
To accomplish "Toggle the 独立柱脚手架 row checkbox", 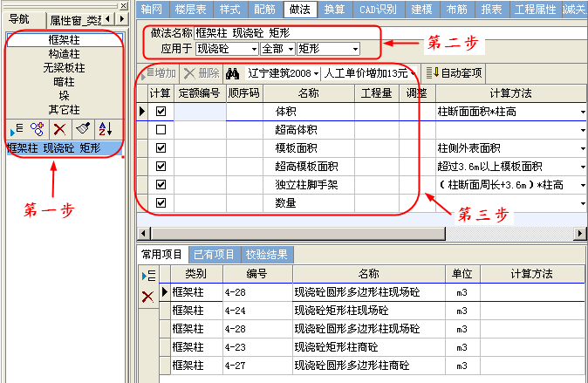I will [x=160, y=185].
